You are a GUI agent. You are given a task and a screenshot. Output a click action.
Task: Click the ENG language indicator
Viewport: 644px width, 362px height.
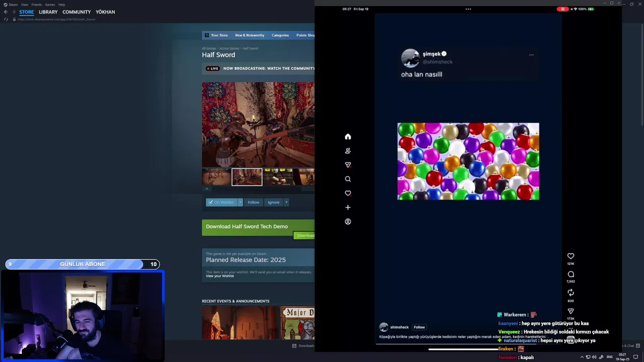610,357
